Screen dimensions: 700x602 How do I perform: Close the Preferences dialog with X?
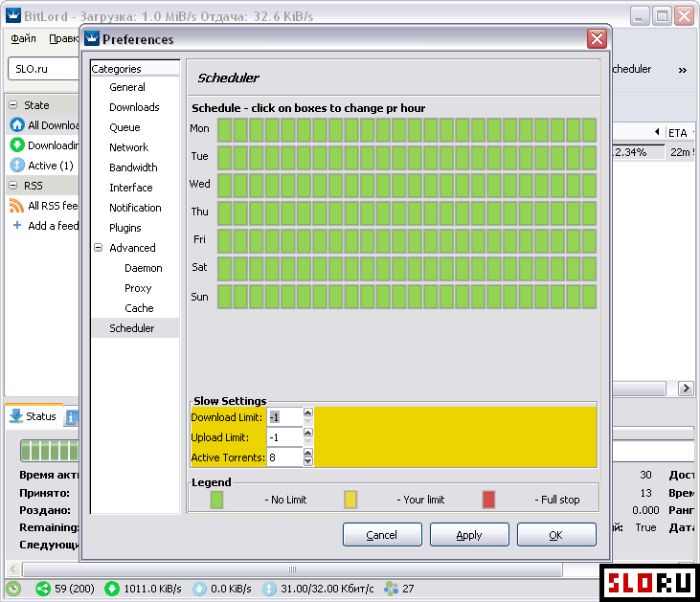597,39
